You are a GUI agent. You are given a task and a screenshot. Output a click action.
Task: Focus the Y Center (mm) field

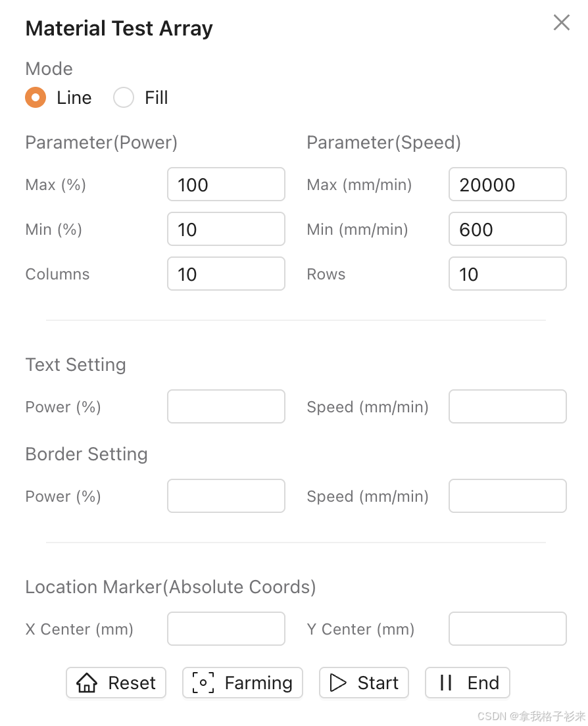coord(507,629)
